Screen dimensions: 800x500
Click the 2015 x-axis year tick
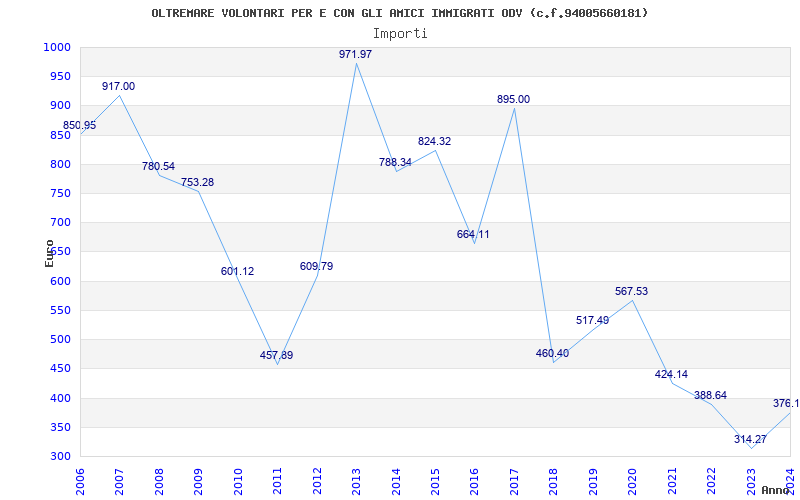point(435,481)
